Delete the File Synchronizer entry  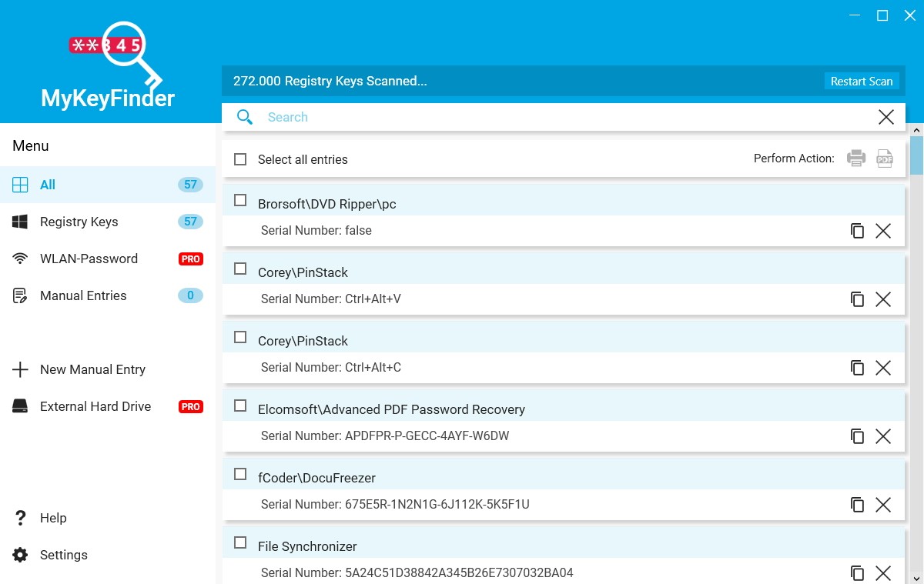[883, 573]
